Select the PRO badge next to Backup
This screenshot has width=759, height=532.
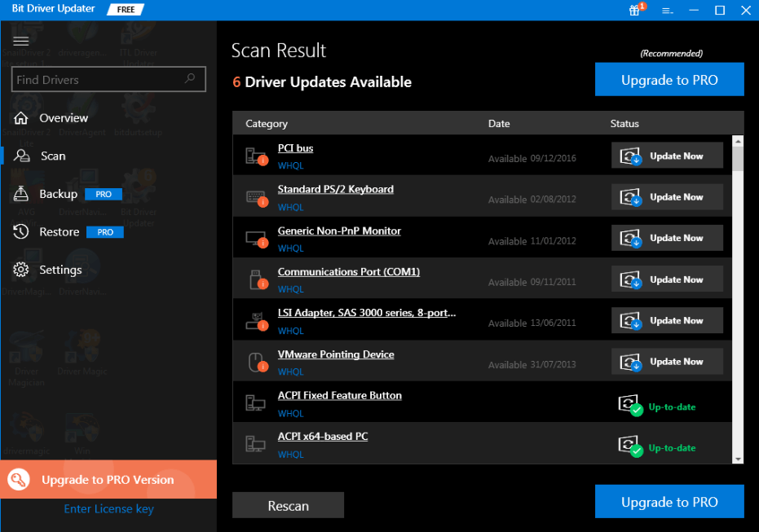[x=103, y=194]
